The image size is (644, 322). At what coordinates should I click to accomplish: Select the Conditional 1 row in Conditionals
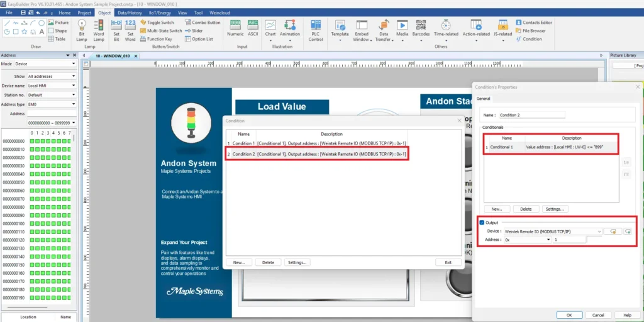point(551,147)
